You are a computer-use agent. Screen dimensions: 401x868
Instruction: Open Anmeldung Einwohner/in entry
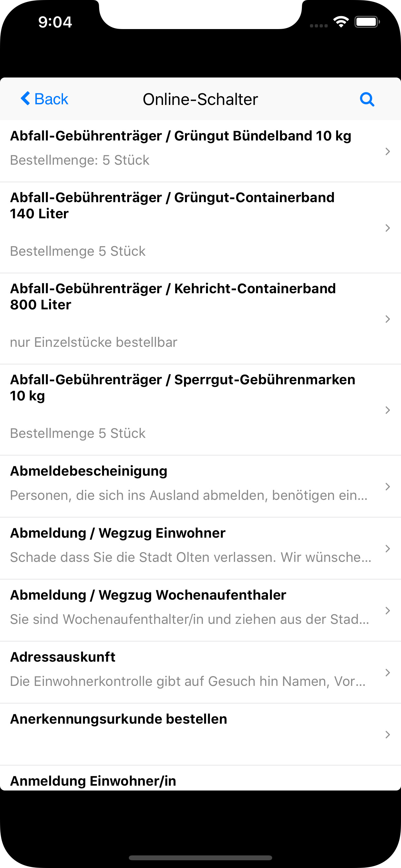[x=93, y=780]
